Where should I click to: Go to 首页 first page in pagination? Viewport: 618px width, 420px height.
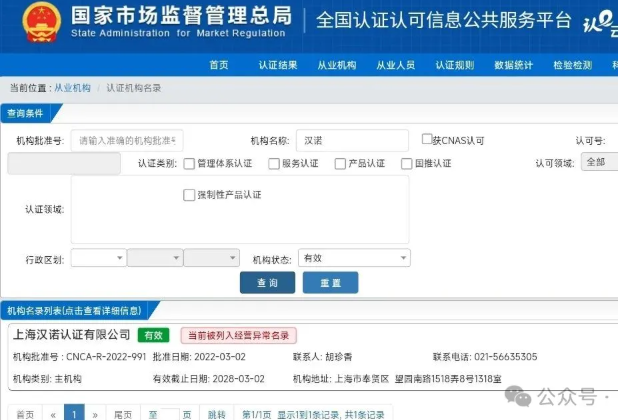tap(25, 414)
